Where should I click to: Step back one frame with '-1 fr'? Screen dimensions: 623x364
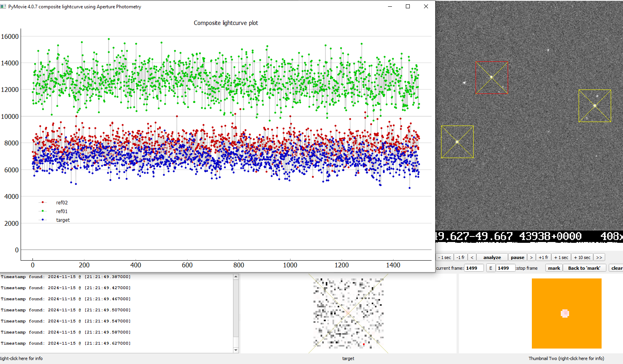(x=461, y=257)
